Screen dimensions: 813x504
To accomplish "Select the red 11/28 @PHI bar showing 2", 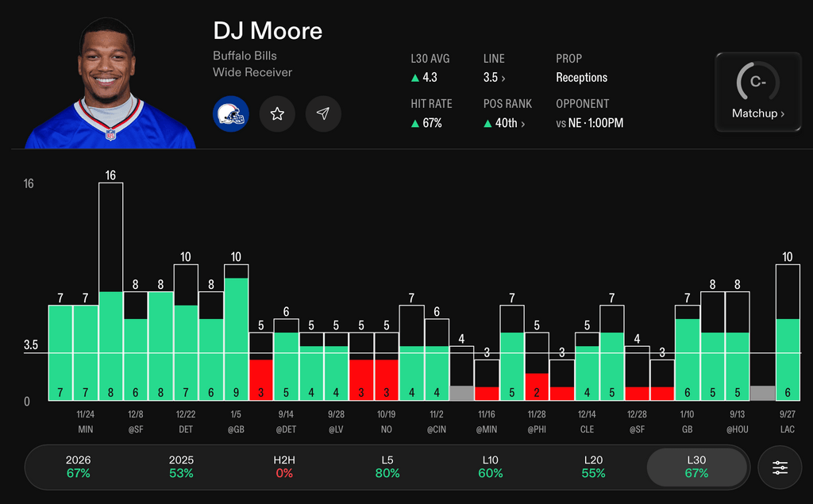I will click(537, 366).
